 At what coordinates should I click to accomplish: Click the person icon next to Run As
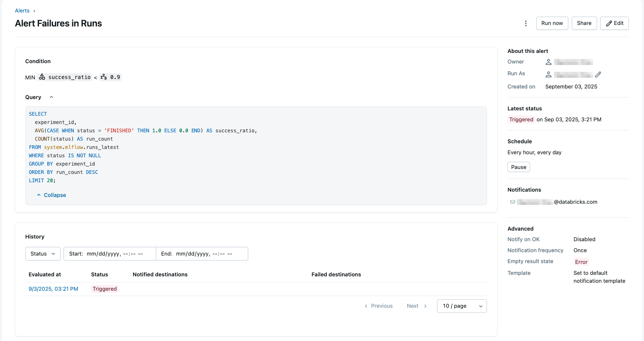(549, 74)
